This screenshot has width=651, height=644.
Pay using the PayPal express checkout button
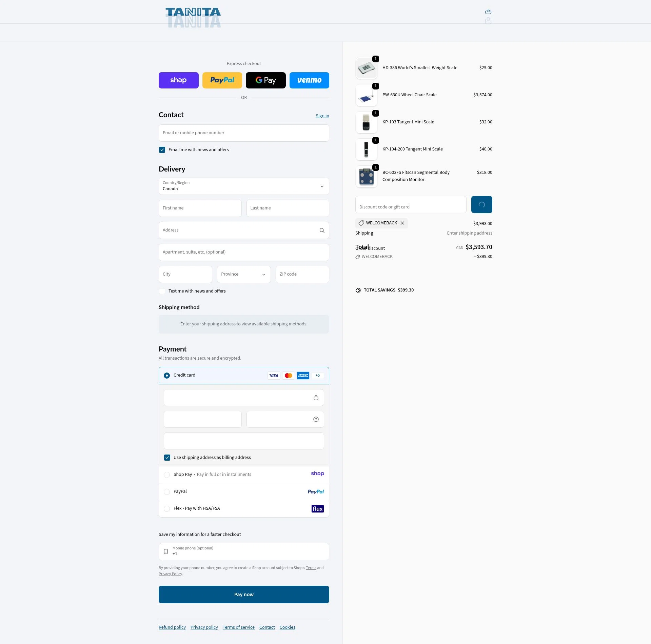click(x=222, y=80)
